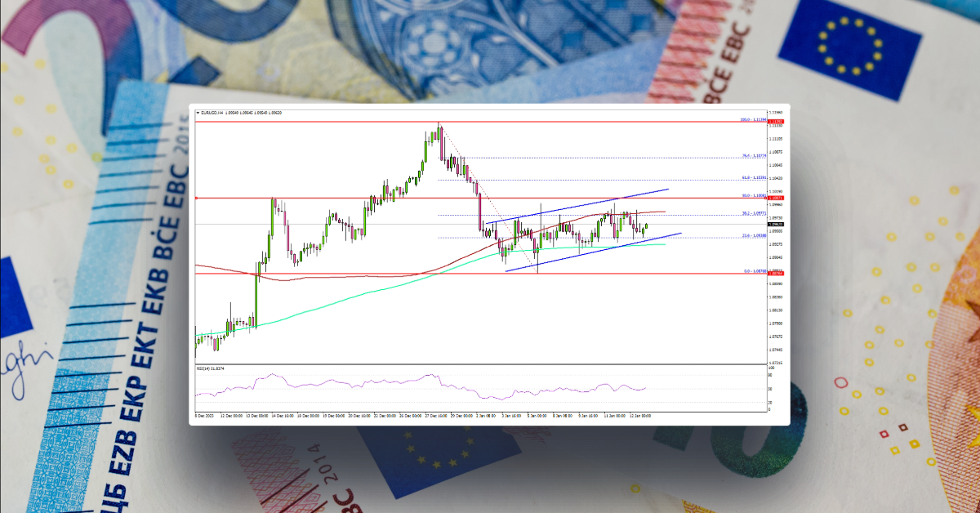Expand the EURUSD,H4 chart title dropdown arrow
Viewport: 980px width, 513px height.
tap(198, 114)
